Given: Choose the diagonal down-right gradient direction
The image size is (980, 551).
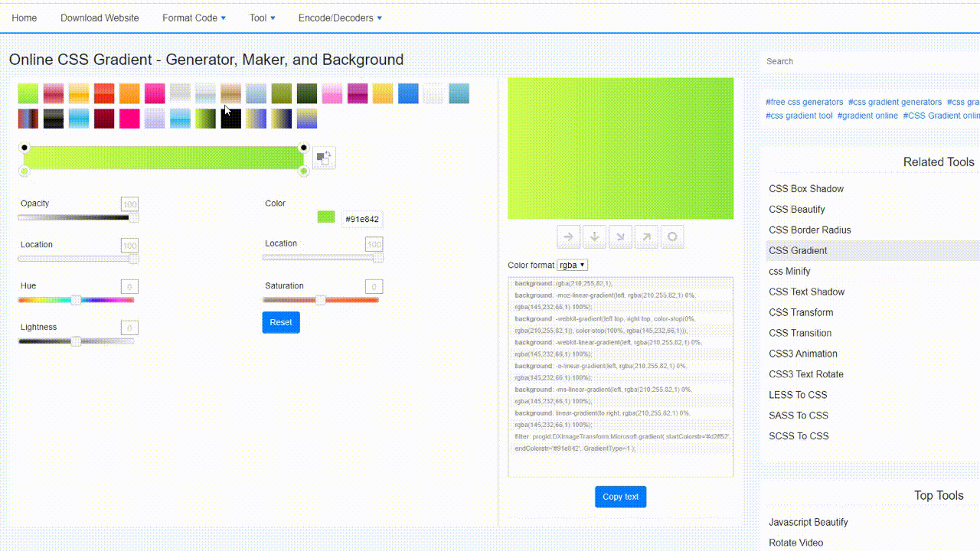Looking at the screenshot, I should click(x=620, y=236).
